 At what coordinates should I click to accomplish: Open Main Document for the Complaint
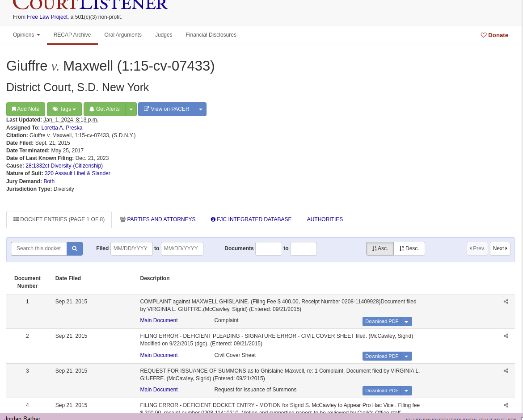(x=159, y=320)
